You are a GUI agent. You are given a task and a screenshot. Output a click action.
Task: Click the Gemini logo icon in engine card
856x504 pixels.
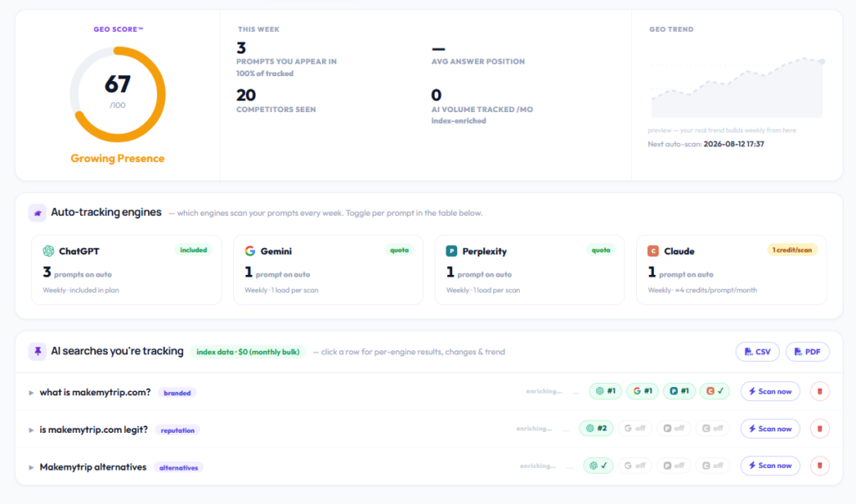(250, 252)
